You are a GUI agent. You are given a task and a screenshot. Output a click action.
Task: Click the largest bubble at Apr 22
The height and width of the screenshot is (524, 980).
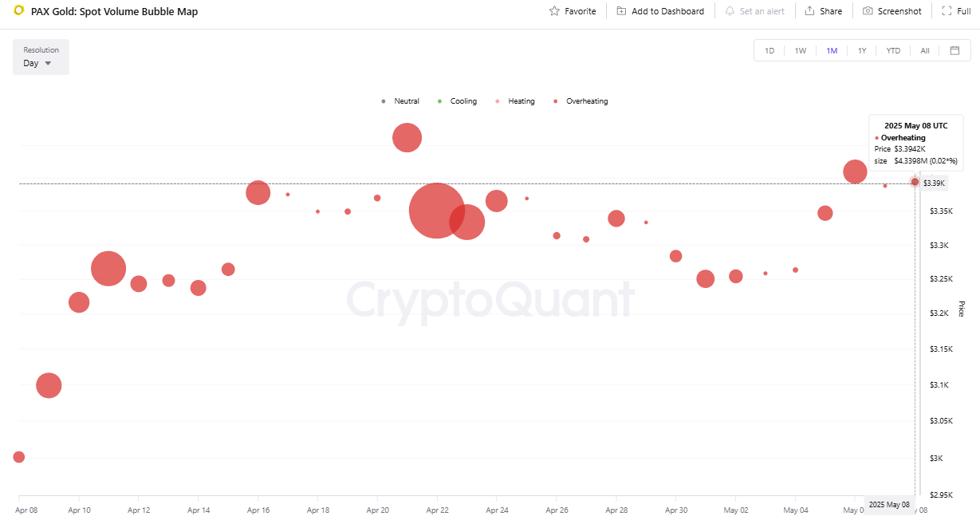click(x=436, y=211)
